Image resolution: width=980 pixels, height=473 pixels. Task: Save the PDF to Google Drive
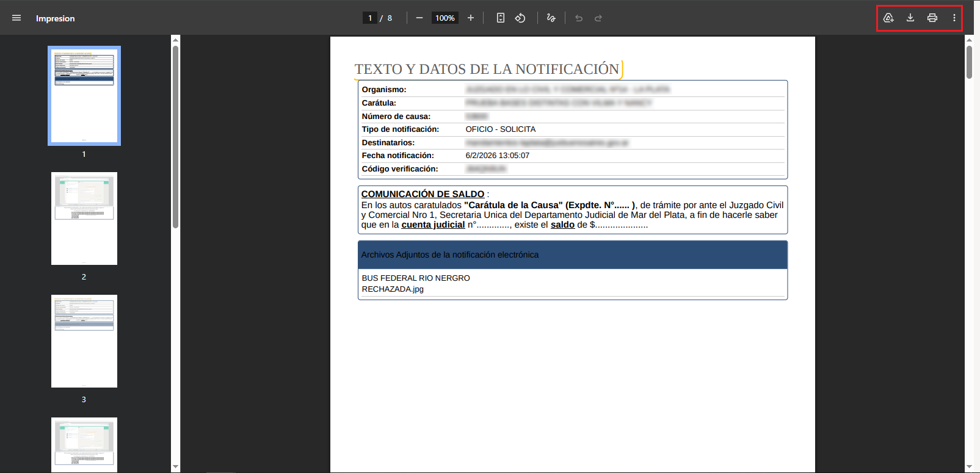click(888, 18)
